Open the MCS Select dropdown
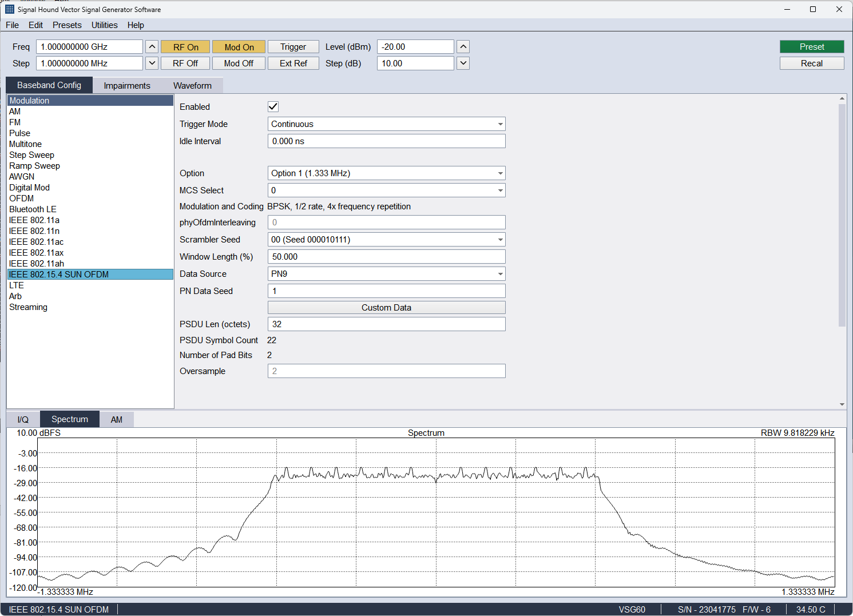The image size is (853, 616). click(x=386, y=190)
